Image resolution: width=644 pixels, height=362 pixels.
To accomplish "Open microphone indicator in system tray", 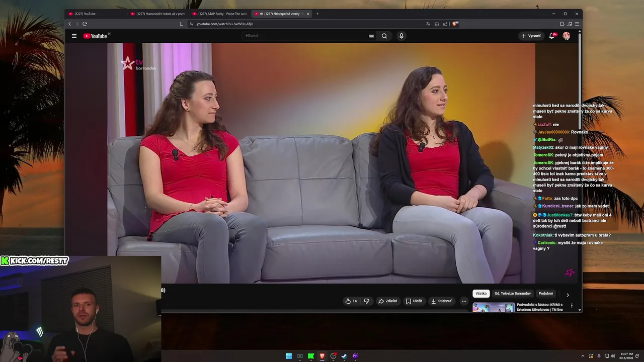I will [x=599, y=356].
